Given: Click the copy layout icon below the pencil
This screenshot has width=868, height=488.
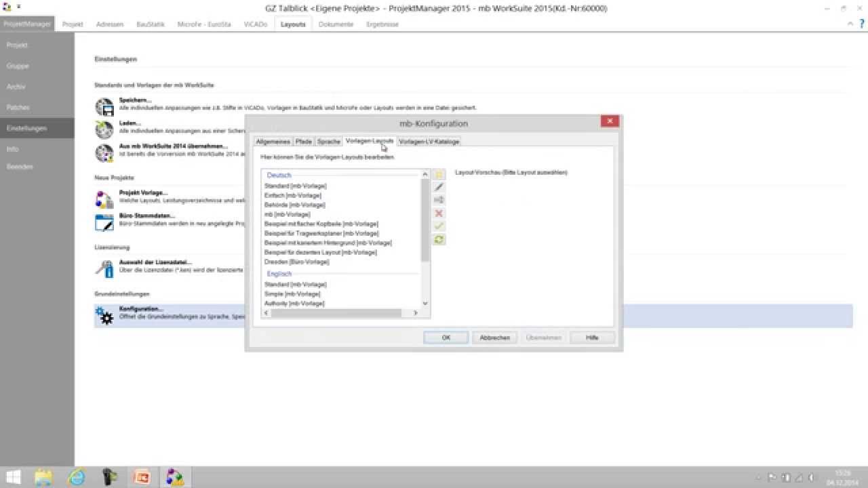Looking at the screenshot, I should (439, 200).
